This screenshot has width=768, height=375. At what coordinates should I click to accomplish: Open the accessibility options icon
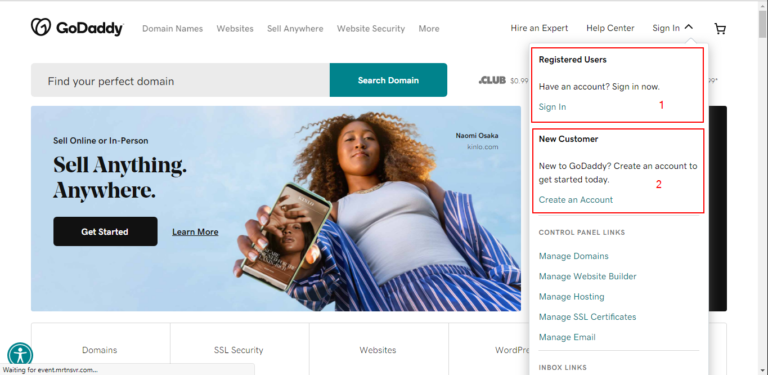tap(20, 354)
